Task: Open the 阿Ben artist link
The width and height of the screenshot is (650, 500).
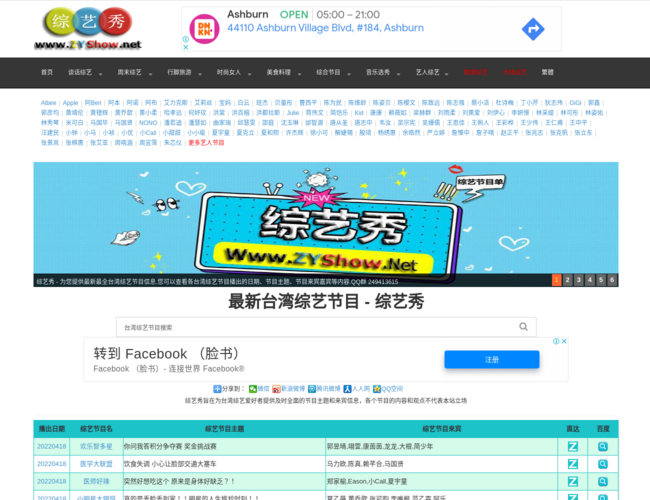Action: [93, 103]
